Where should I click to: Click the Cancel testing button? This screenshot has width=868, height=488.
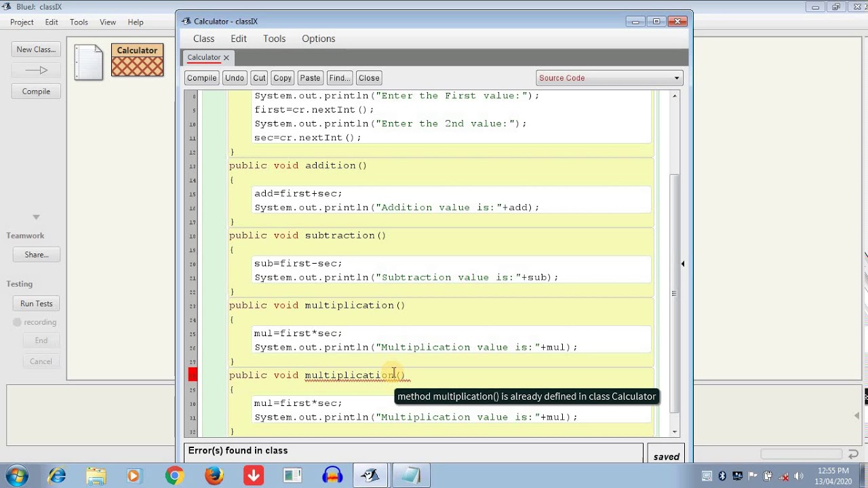coord(41,361)
